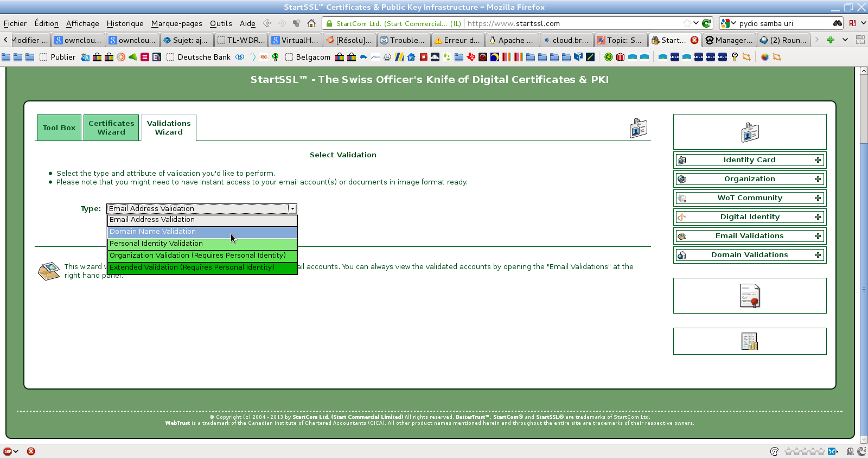Choose Organization Validation option
The image size is (868, 459).
click(x=202, y=256)
